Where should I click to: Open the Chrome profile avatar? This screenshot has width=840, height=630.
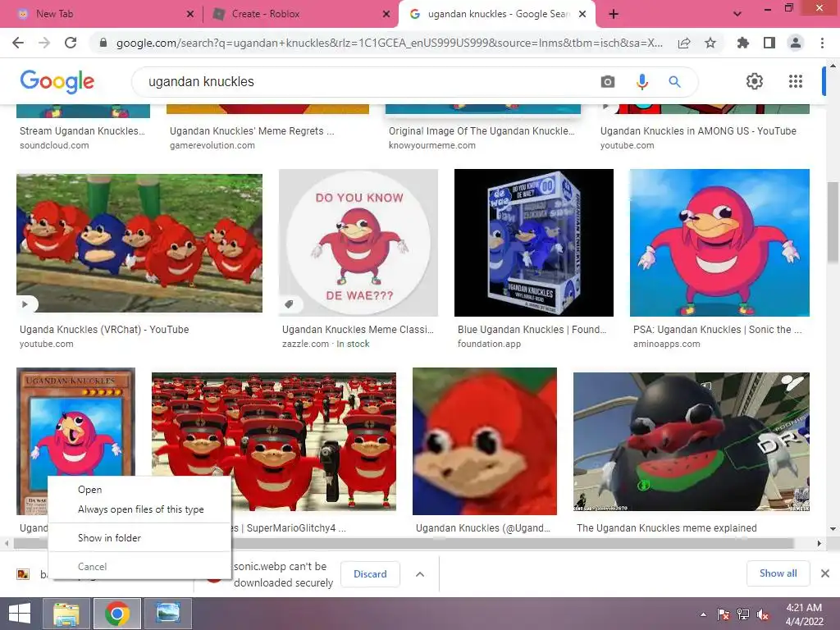coord(796,43)
